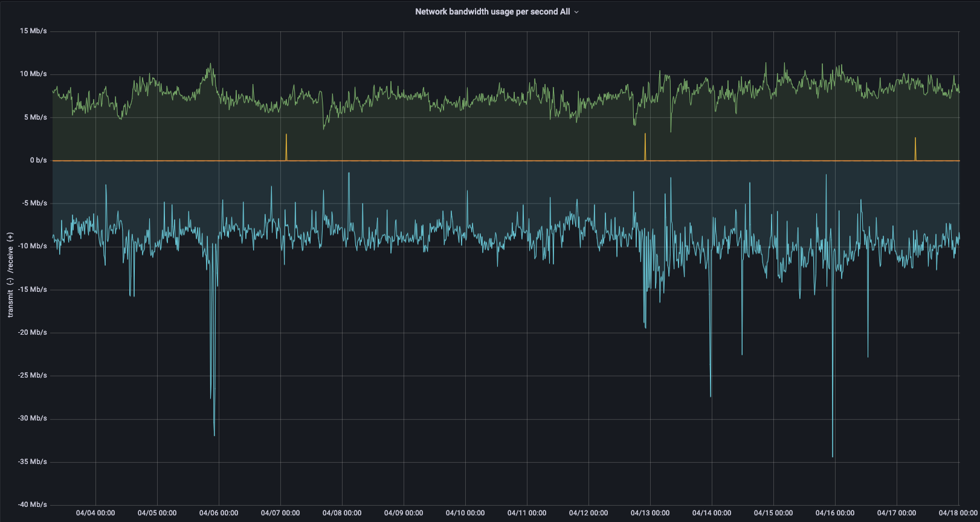Screen dimensions: 980x522
Task: Click the 04/18 00:00 time label
Action: (958, 513)
